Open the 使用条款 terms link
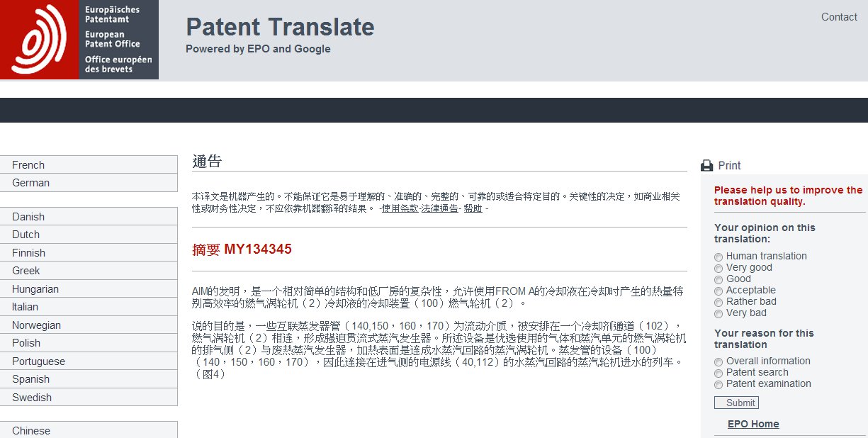Image resolution: width=868 pixels, height=438 pixels. point(400,209)
